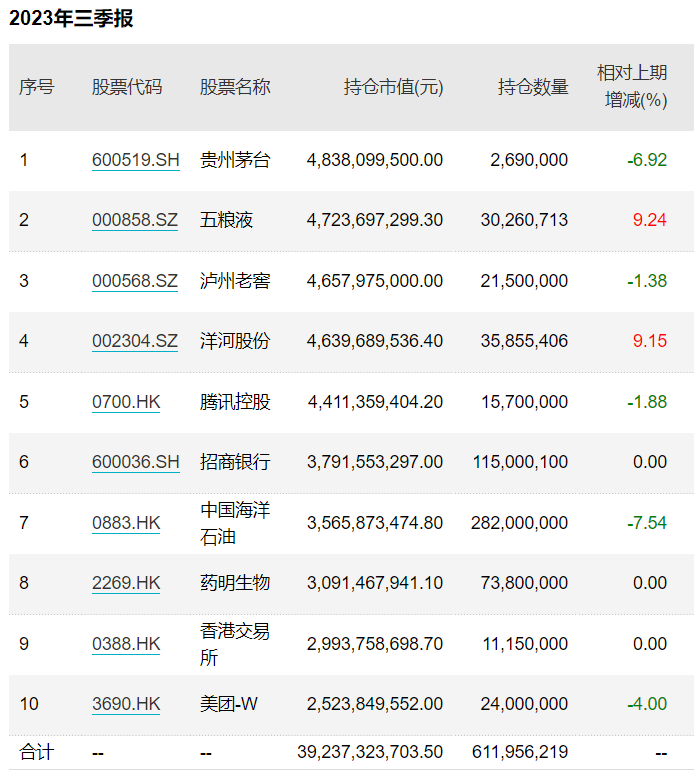Image resolution: width=694 pixels, height=773 pixels.
Task: Click holding quantity 24,000,000
Action: 524,704
